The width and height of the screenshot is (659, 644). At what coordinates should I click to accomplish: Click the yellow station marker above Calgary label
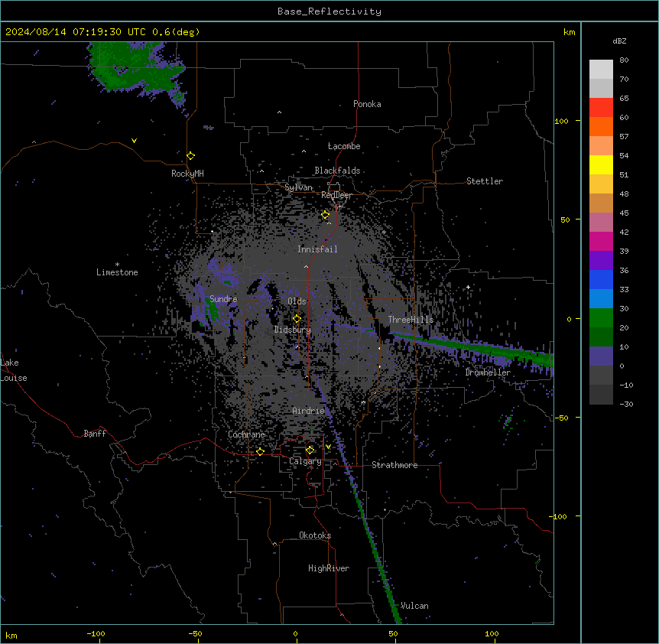coord(310,450)
